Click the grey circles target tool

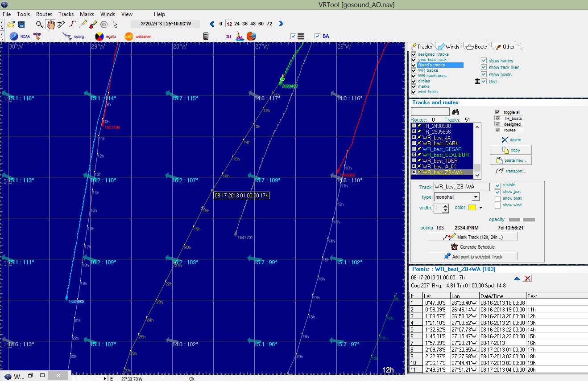pyautogui.click(x=104, y=25)
